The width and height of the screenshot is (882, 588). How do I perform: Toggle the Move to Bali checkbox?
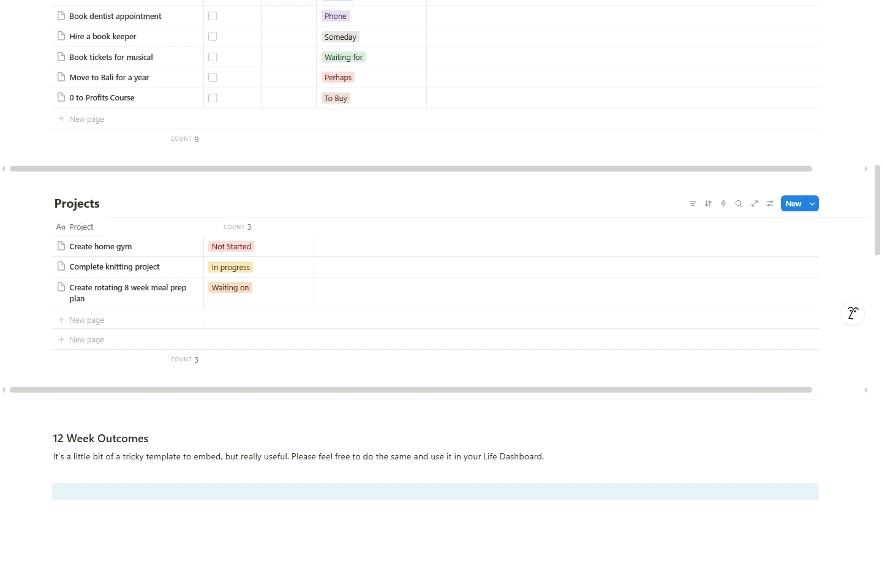[x=213, y=78]
